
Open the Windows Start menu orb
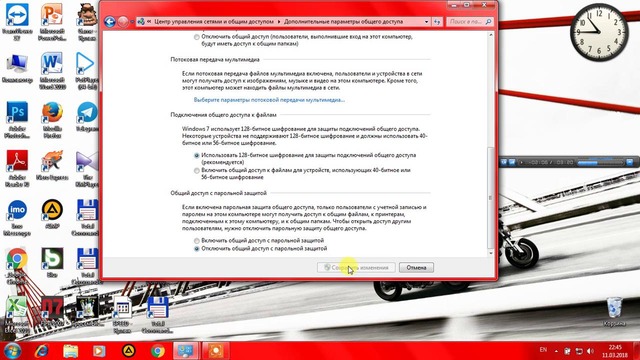12,351
